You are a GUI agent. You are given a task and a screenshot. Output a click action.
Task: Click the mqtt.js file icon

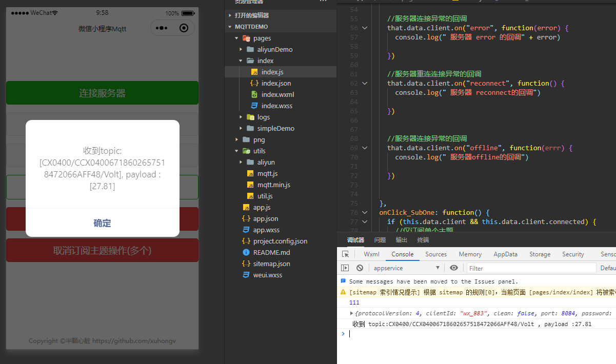tap(250, 173)
